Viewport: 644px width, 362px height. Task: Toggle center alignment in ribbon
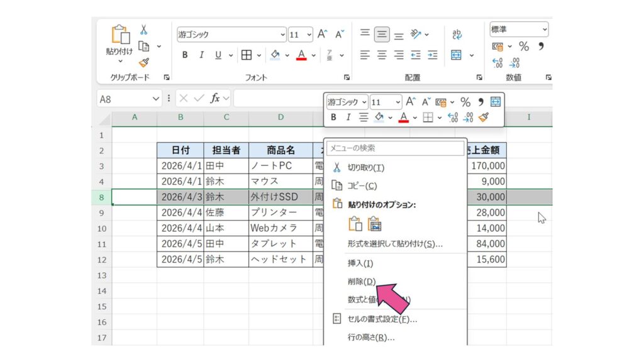382,55
